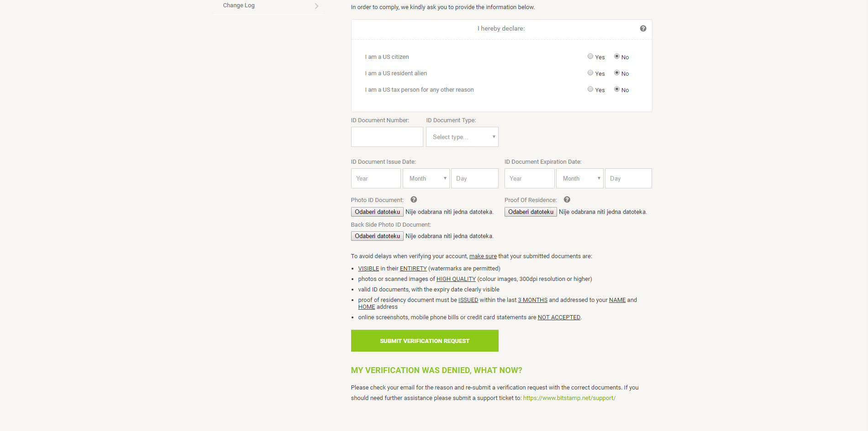Viewport: 868px width, 431px height.
Task: Click the issue date Year field
Action: point(376,178)
